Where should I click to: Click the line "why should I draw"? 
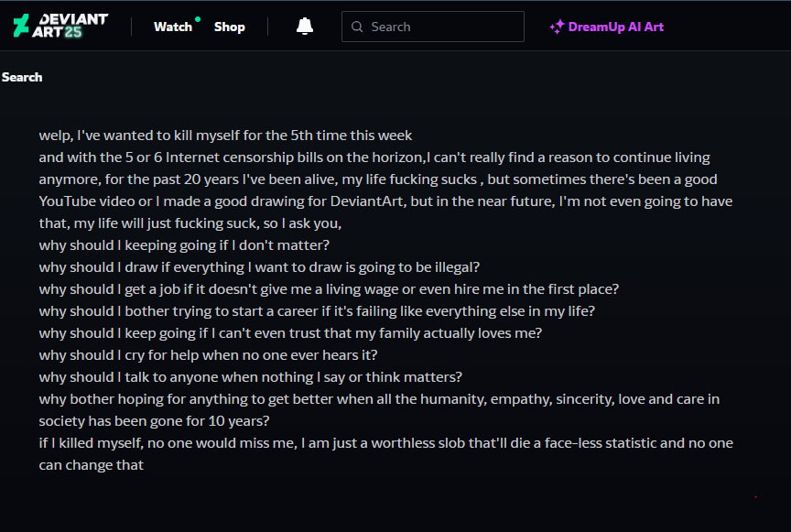(x=259, y=267)
